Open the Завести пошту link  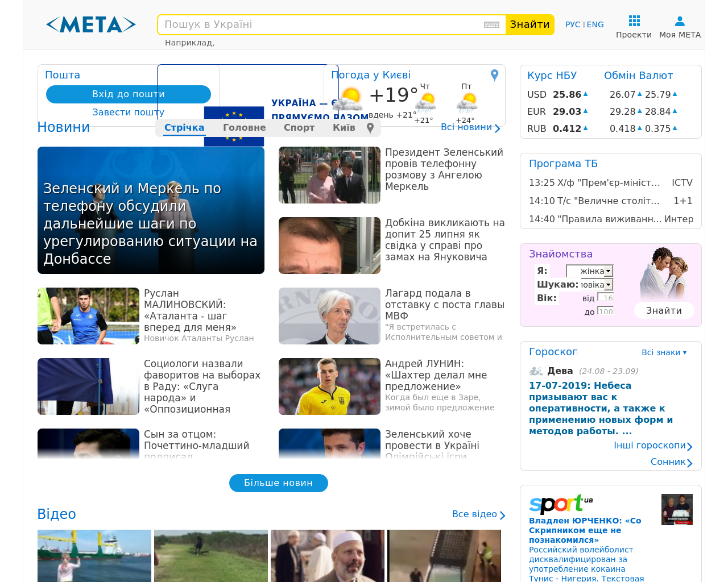click(x=128, y=112)
